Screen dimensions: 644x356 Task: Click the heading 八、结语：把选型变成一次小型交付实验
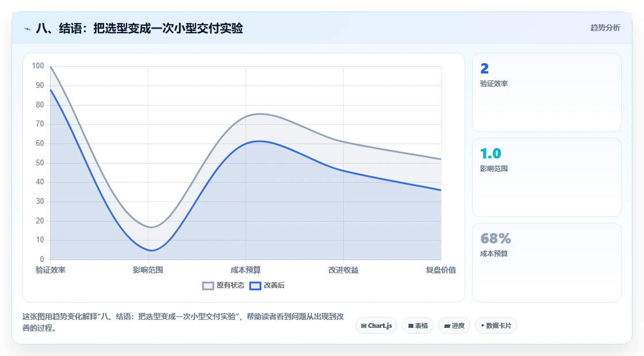pos(139,28)
